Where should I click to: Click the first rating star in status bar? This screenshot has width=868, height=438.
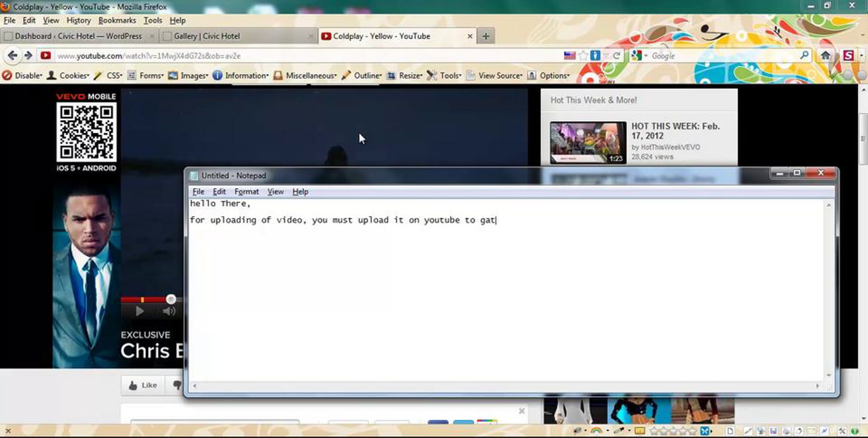654,431
